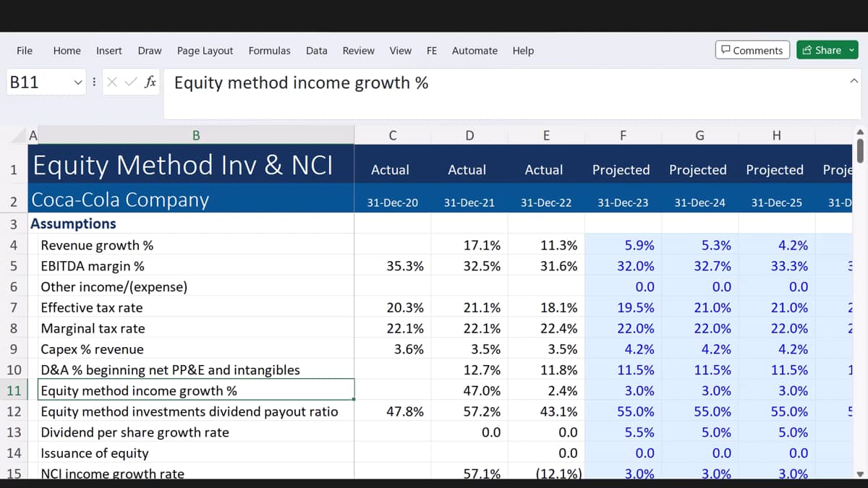This screenshot has width=868, height=488.
Task: Click the green Share button
Action: pos(827,50)
